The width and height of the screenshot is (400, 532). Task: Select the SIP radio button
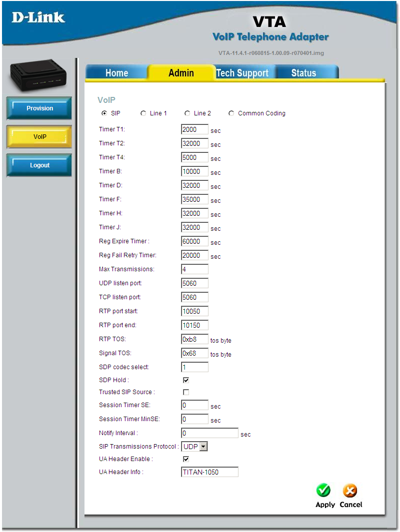(104, 113)
